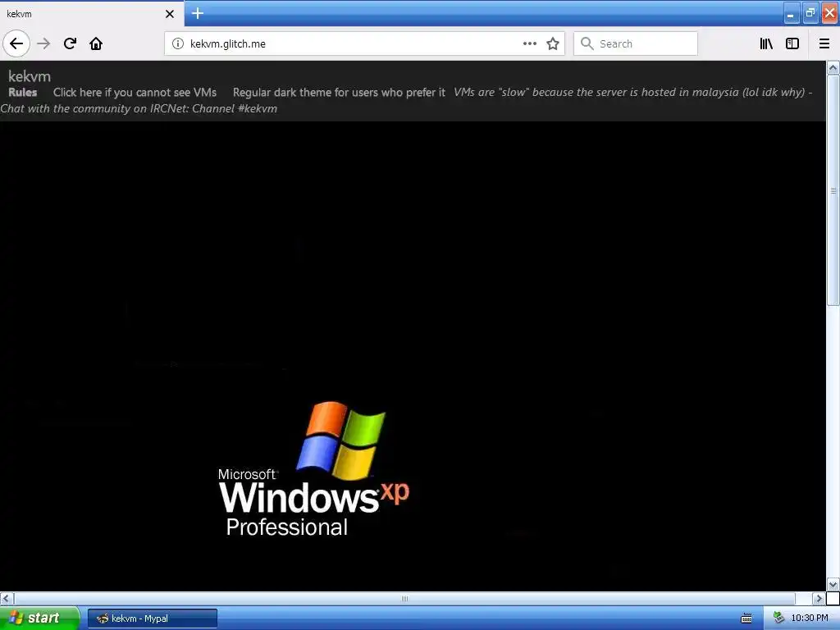Image resolution: width=840 pixels, height=630 pixels.
Task: Open the Library bookshelf icon
Action: (x=766, y=43)
